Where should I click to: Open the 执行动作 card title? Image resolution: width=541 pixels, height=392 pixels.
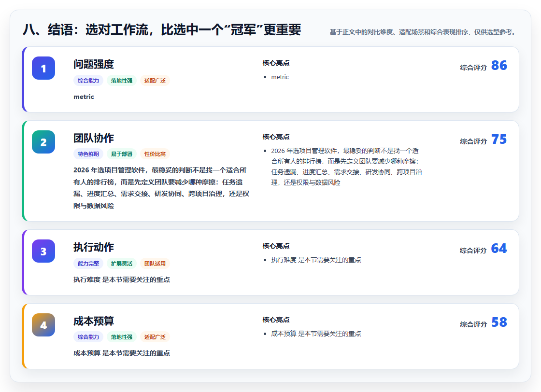pyautogui.click(x=94, y=247)
